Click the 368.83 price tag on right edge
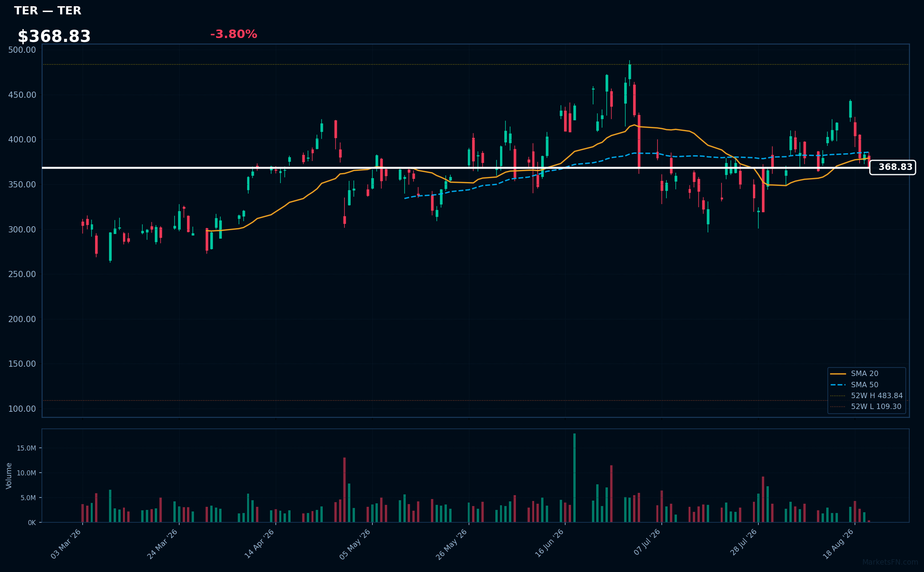The width and height of the screenshot is (924, 572). (893, 167)
